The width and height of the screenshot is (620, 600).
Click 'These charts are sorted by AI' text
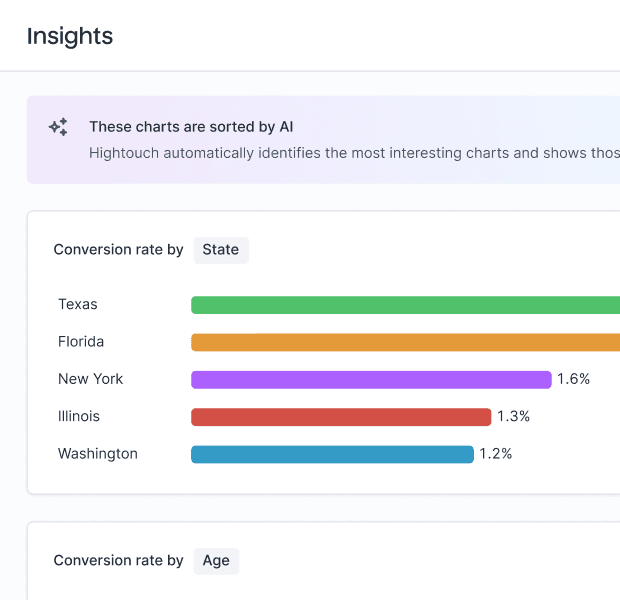click(191, 127)
